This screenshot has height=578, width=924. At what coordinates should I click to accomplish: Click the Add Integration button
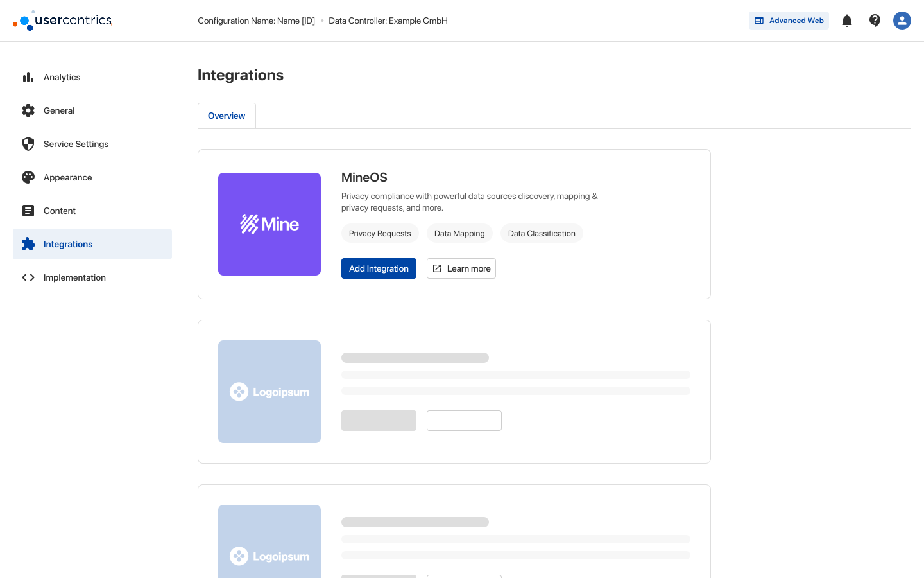click(x=379, y=268)
